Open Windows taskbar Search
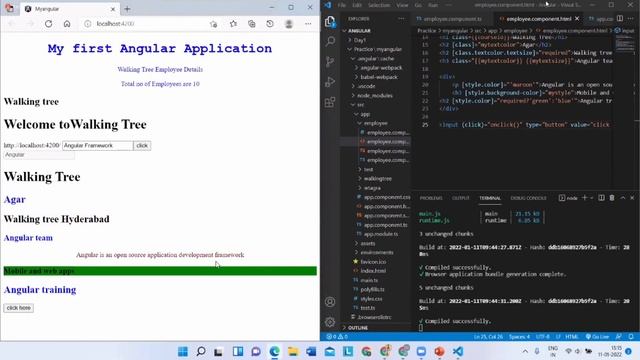The width and height of the screenshot is (640, 360). click(x=201, y=351)
